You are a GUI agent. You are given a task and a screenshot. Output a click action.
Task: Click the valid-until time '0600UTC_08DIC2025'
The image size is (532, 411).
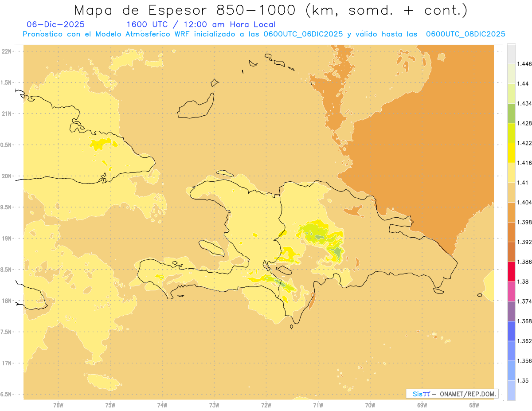pos(465,34)
